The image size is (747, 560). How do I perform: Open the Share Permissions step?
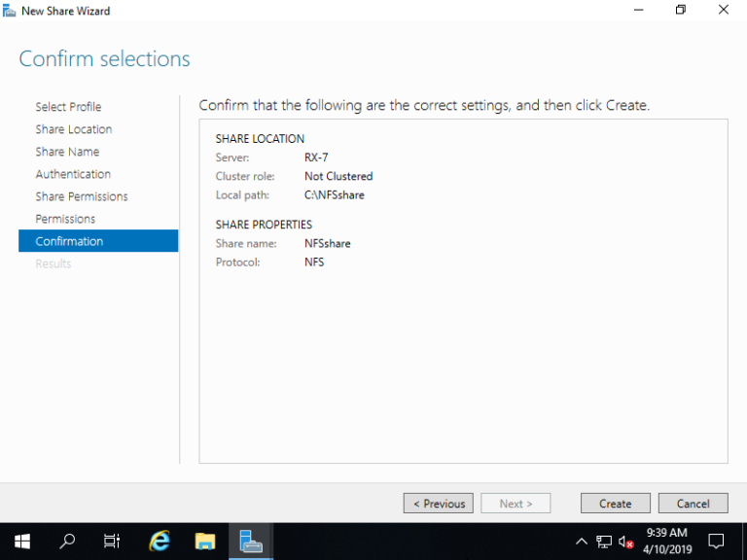point(82,196)
